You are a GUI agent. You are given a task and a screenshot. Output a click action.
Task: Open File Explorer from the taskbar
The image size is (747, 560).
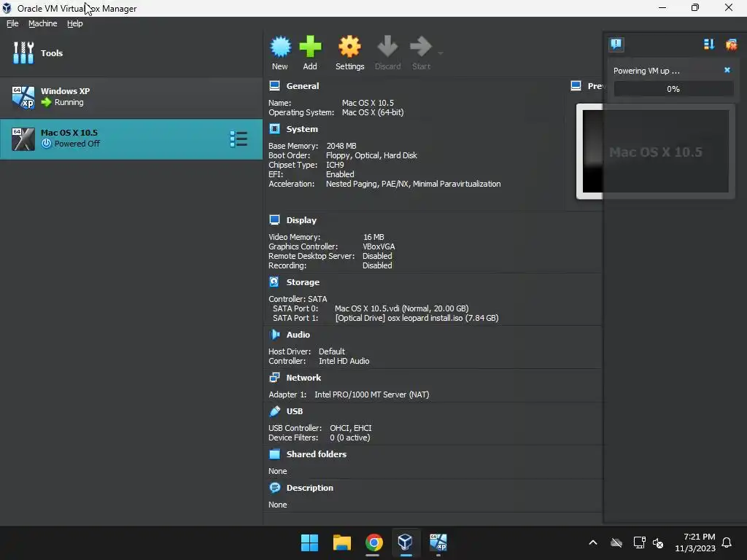pos(341,542)
